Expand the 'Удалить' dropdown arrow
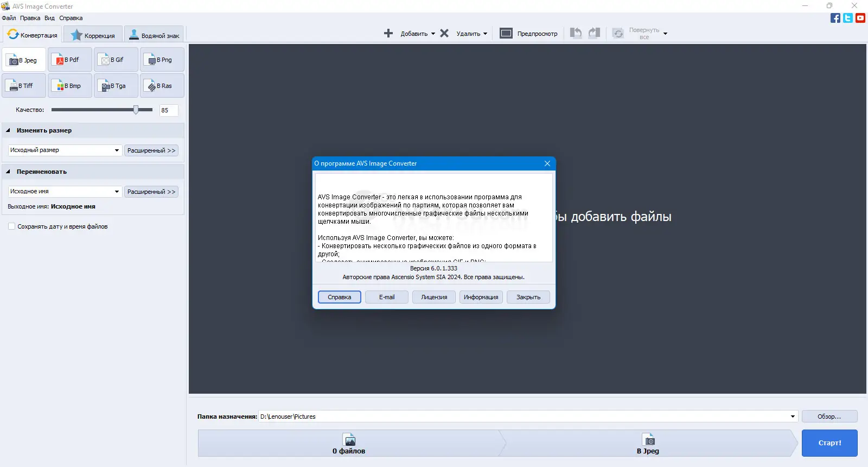 click(485, 34)
